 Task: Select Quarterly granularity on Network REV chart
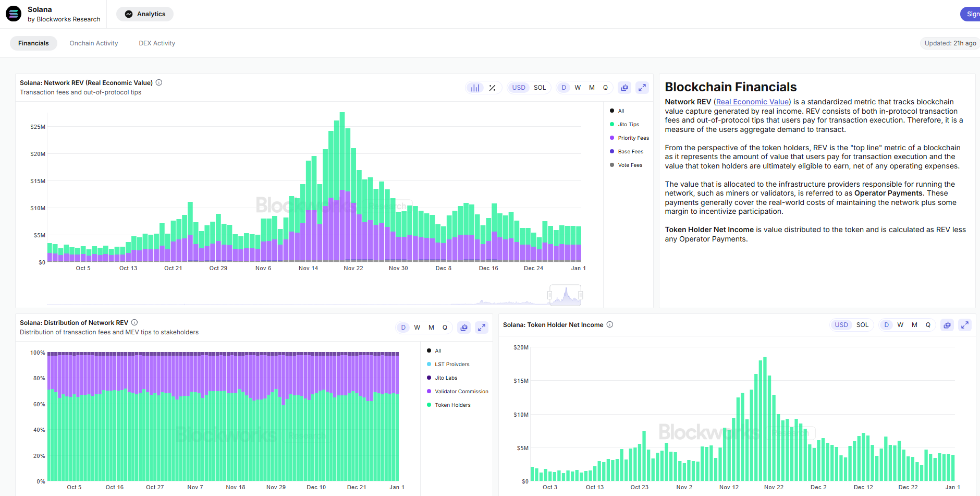click(x=605, y=87)
